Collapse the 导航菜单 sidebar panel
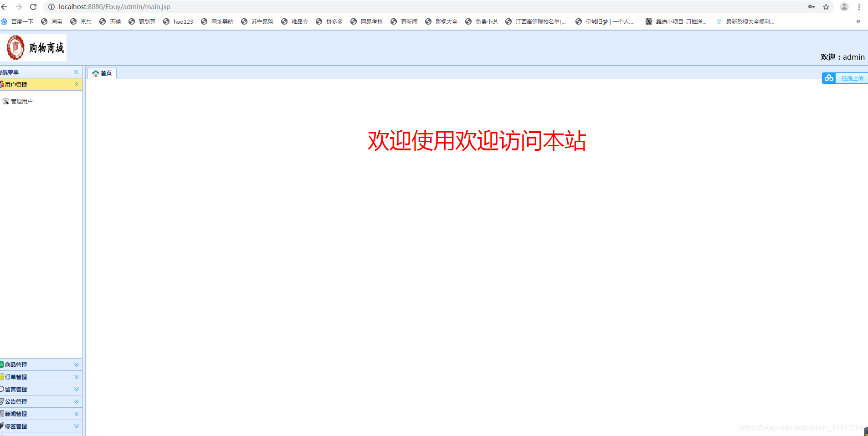The height and width of the screenshot is (436, 868). (x=77, y=72)
